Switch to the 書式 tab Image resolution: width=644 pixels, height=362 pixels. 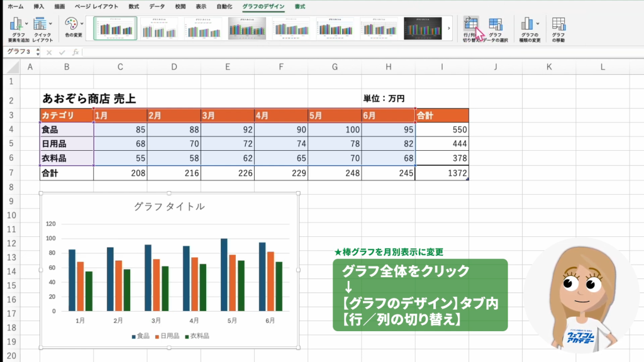(x=300, y=6)
